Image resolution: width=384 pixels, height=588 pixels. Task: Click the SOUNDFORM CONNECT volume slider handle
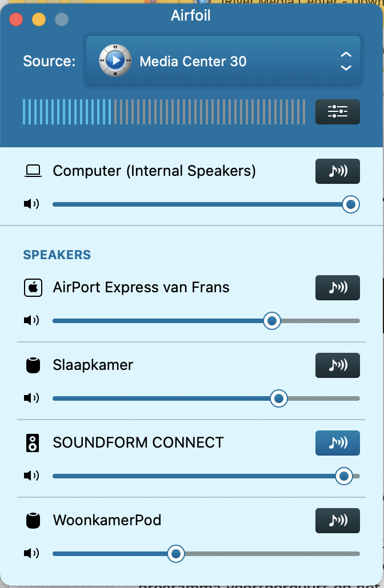click(x=343, y=476)
